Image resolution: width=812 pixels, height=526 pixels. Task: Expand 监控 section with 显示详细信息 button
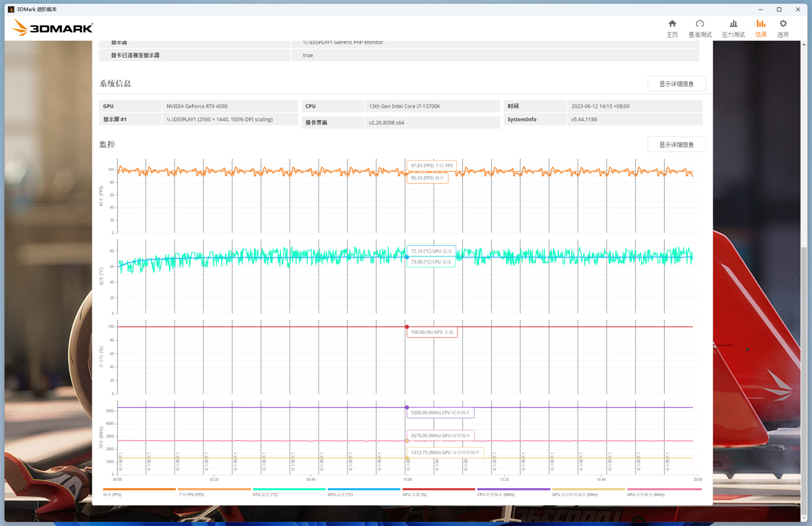676,144
